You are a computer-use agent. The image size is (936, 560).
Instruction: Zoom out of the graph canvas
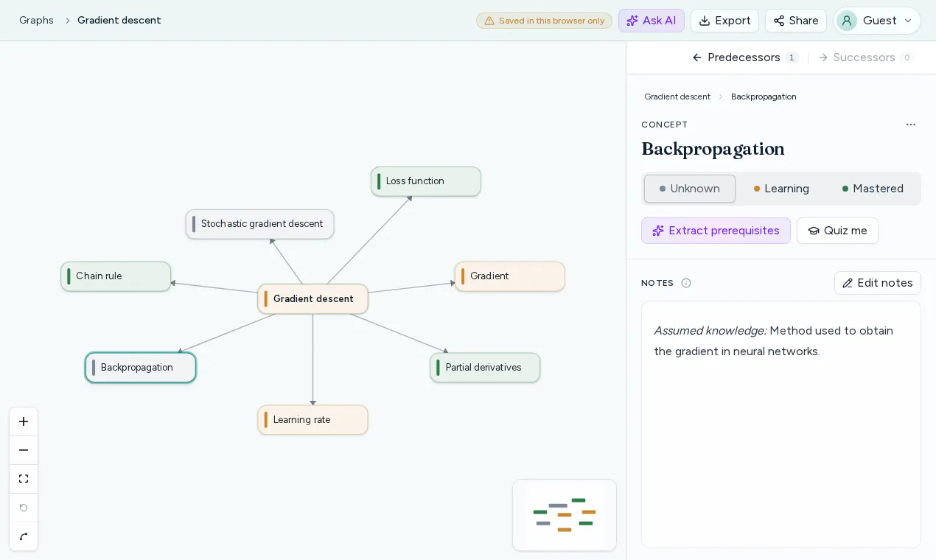[x=24, y=450]
